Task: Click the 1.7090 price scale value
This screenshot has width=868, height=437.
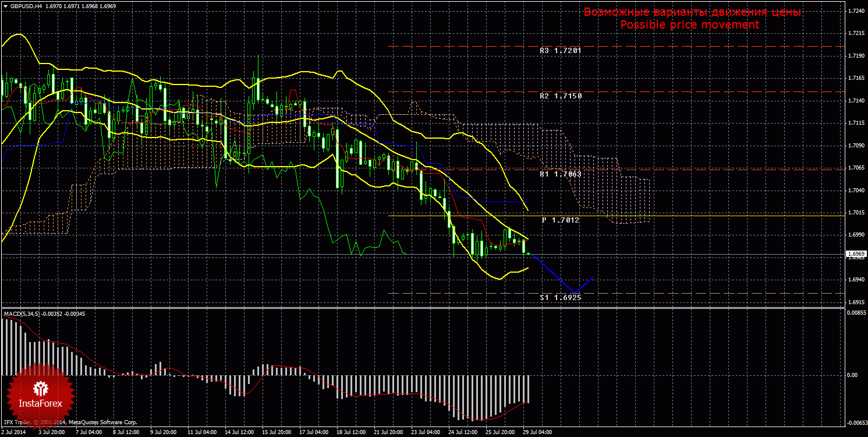Action: [x=856, y=146]
